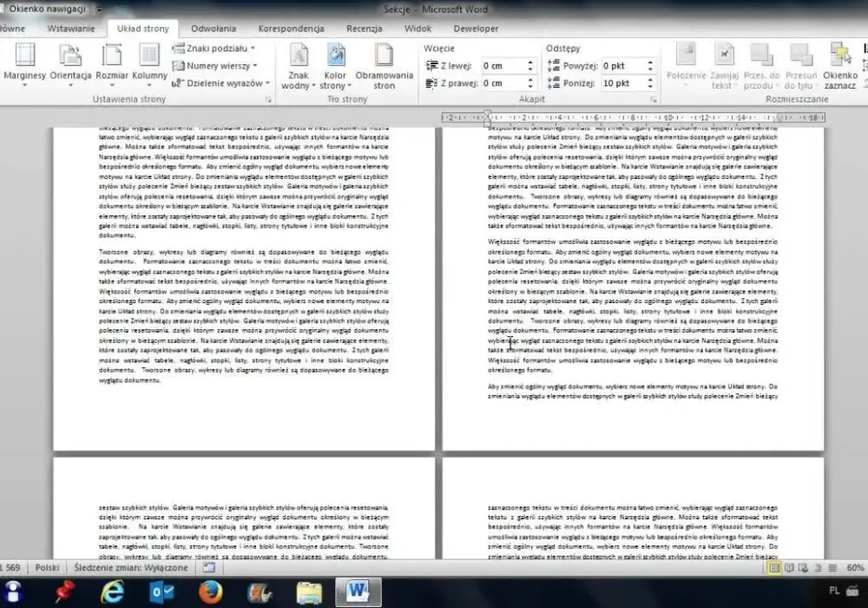Increase the Z lewej left indent value
Image resolution: width=868 pixels, height=608 pixels.
pos(530,63)
